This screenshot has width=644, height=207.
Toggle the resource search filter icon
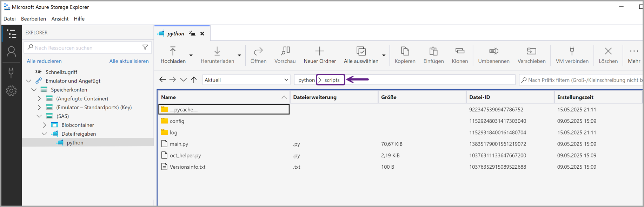pyautogui.click(x=145, y=47)
